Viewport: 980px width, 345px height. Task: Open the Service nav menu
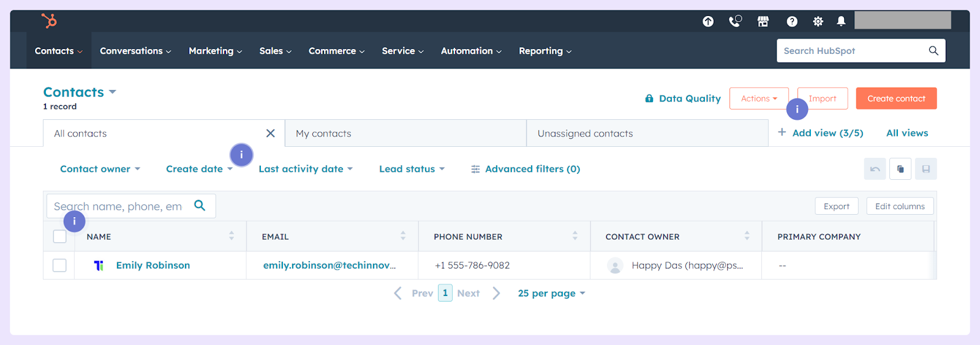click(x=403, y=51)
